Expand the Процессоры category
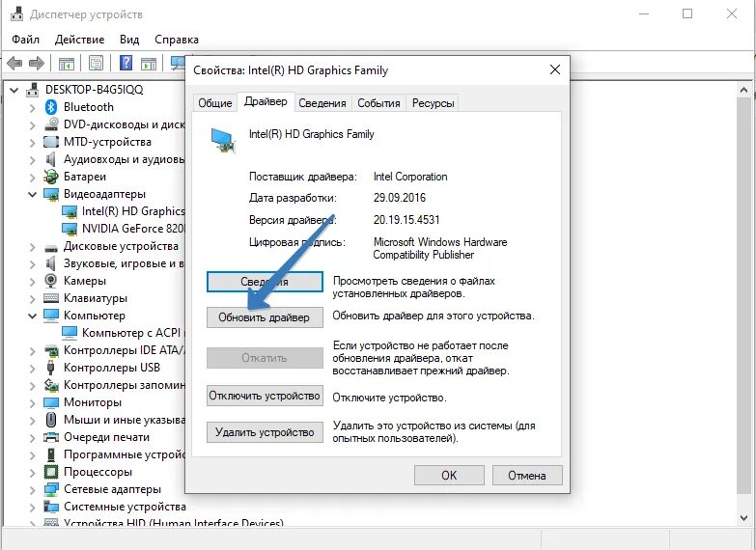The width and height of the screenshot is (756, 550). point(32,472)
